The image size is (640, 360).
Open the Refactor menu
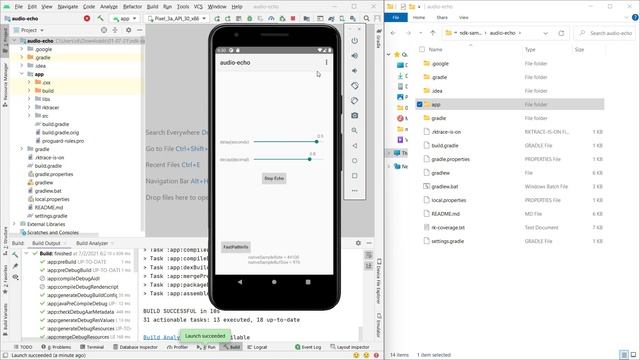click(132, 7)
